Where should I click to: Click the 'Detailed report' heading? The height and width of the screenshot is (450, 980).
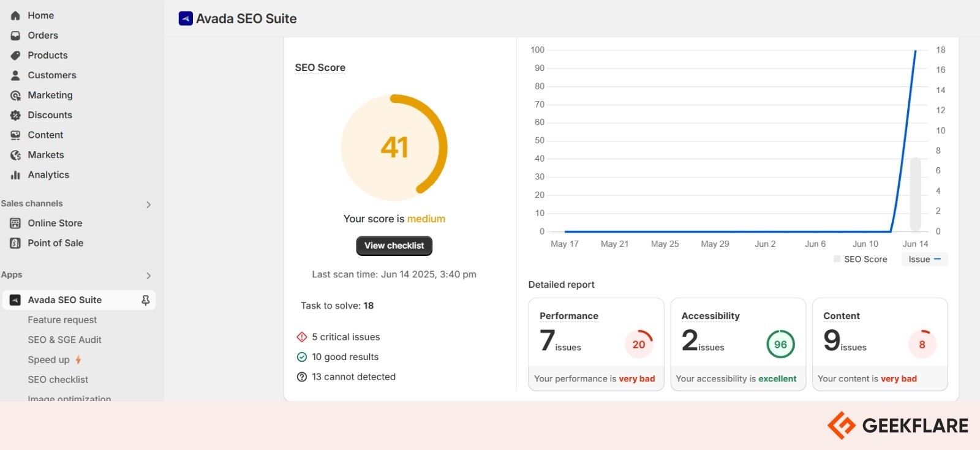562,285
